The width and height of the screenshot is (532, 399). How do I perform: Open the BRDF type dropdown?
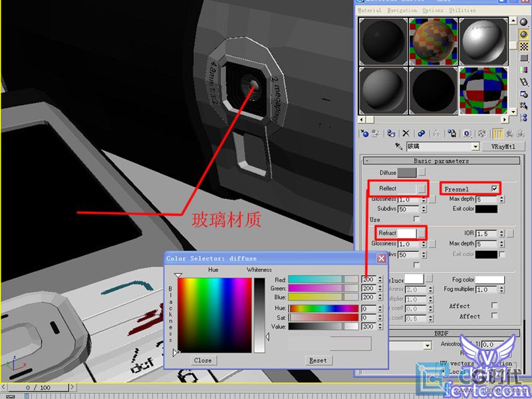click(x=428, y=346)
